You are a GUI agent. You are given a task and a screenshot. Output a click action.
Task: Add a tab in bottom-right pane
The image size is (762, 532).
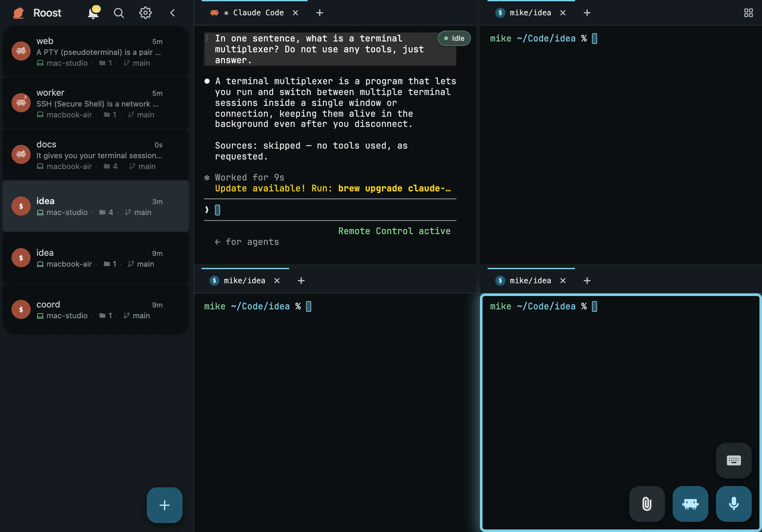coord(587,281)
